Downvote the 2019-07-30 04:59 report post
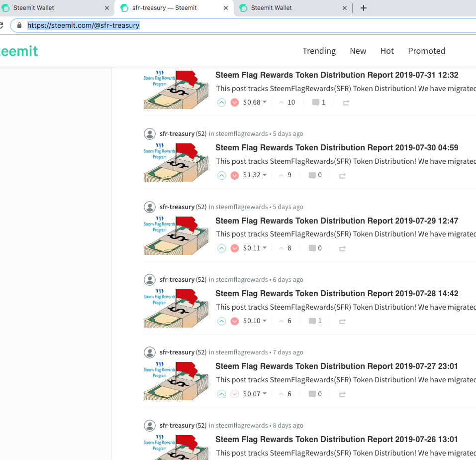The width and height of the screenshot is (476, 460). [234, 175]
